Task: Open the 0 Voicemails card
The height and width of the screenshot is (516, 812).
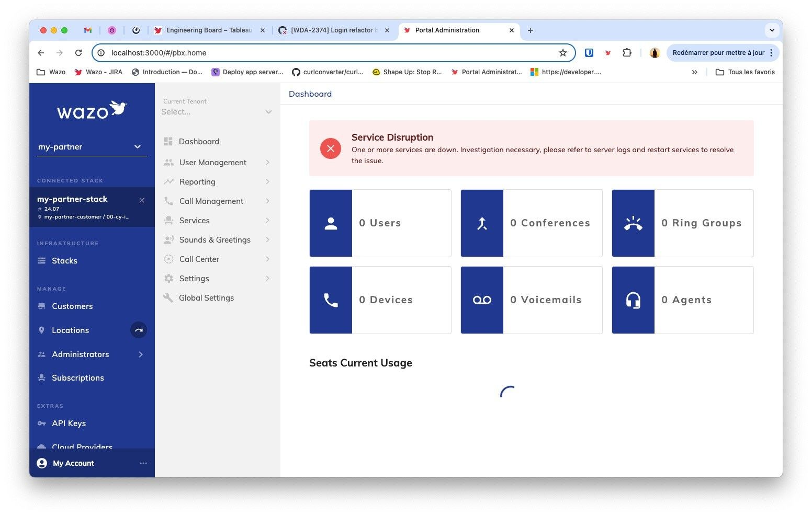Action: pos(532,300)
